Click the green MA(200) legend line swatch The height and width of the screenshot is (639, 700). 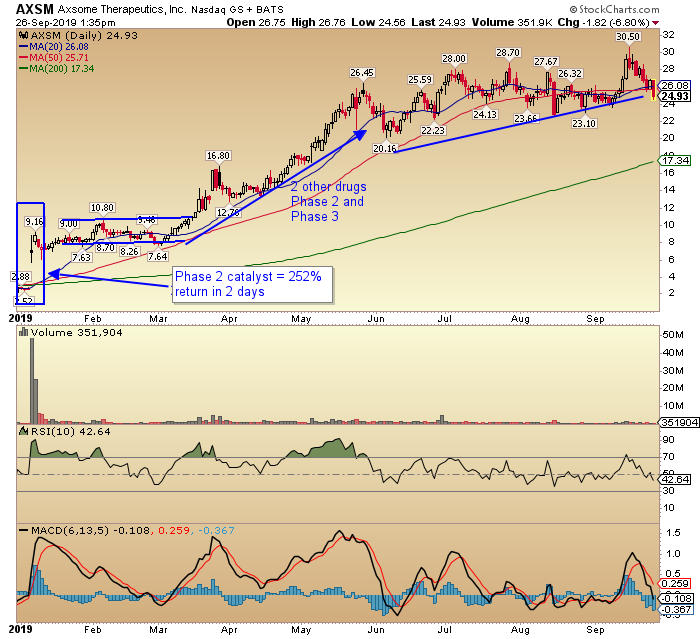tap(24, 69)
